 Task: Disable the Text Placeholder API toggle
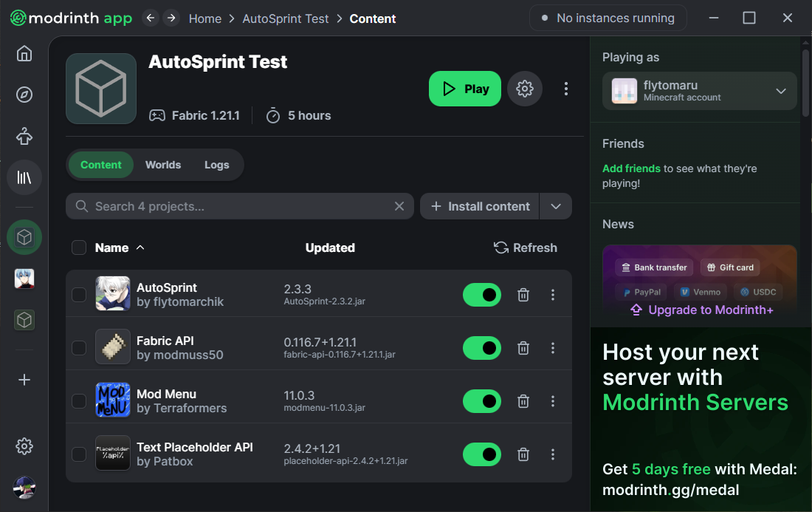coord(481,454)
